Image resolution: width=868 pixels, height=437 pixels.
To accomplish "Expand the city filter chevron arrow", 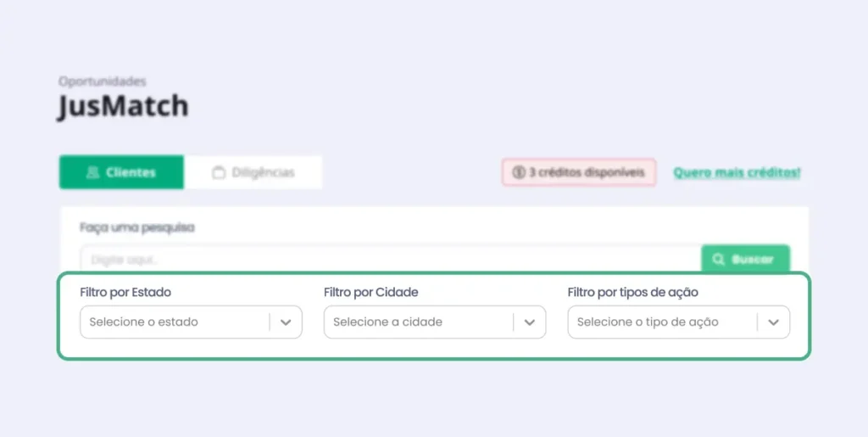I will (530, 322).
